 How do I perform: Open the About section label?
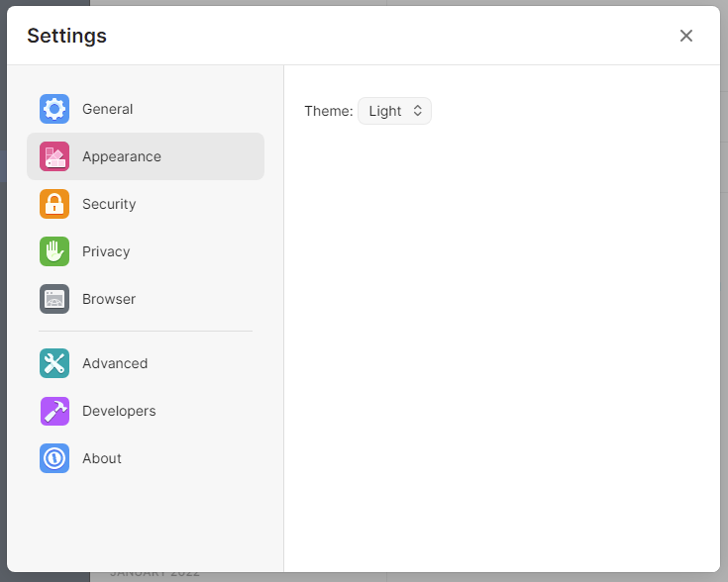(102, 458)
